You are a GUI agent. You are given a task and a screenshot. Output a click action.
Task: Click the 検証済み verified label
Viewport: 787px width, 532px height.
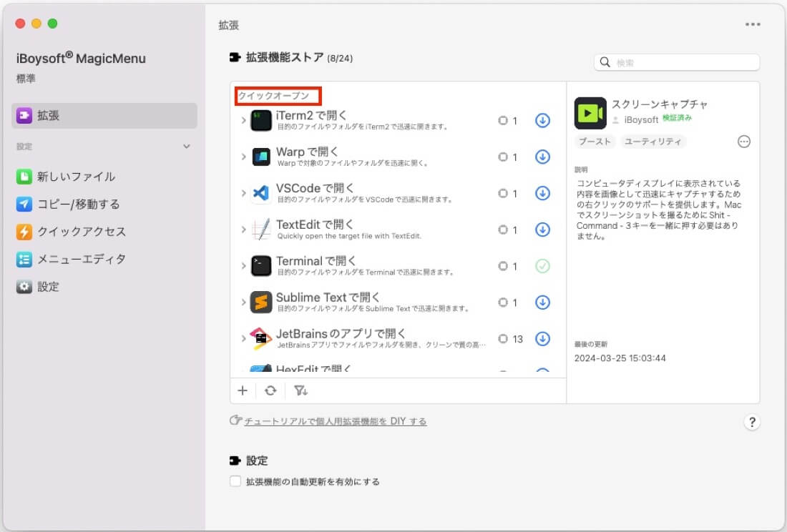pyautogui.click(x=677, y=118)
